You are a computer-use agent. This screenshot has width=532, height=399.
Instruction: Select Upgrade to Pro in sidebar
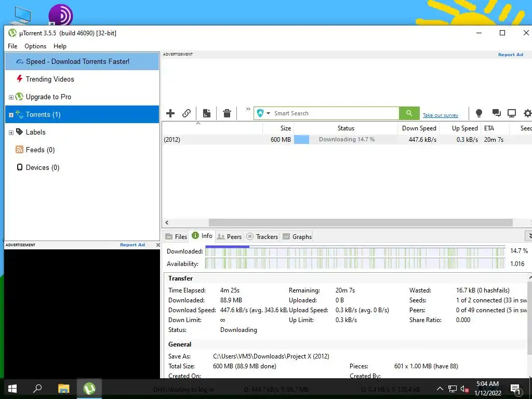point(82,97)
